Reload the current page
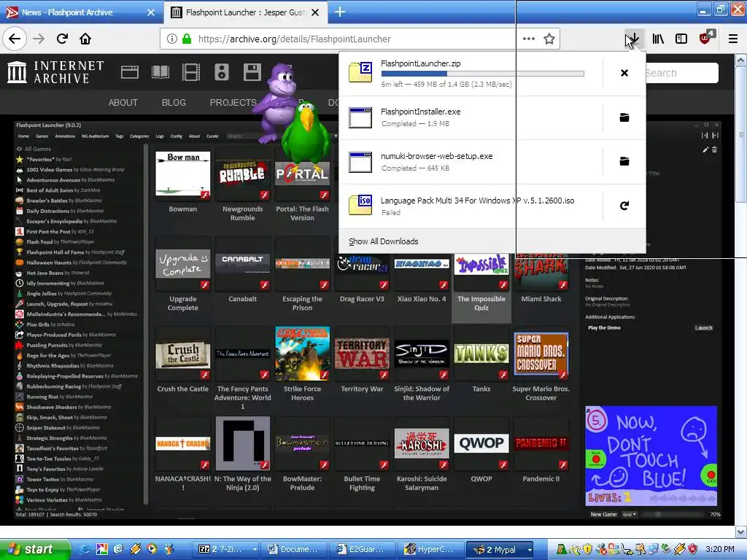 62,39
